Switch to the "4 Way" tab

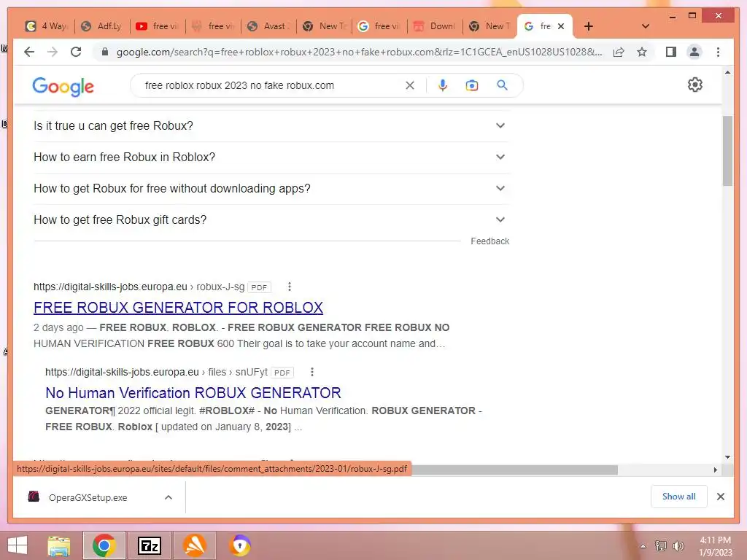[x=46, y=26]
